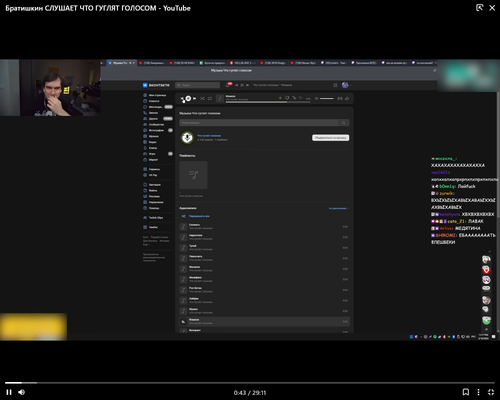Focus the VK header search field
This screenshot has width=500, height=400.
198,85
